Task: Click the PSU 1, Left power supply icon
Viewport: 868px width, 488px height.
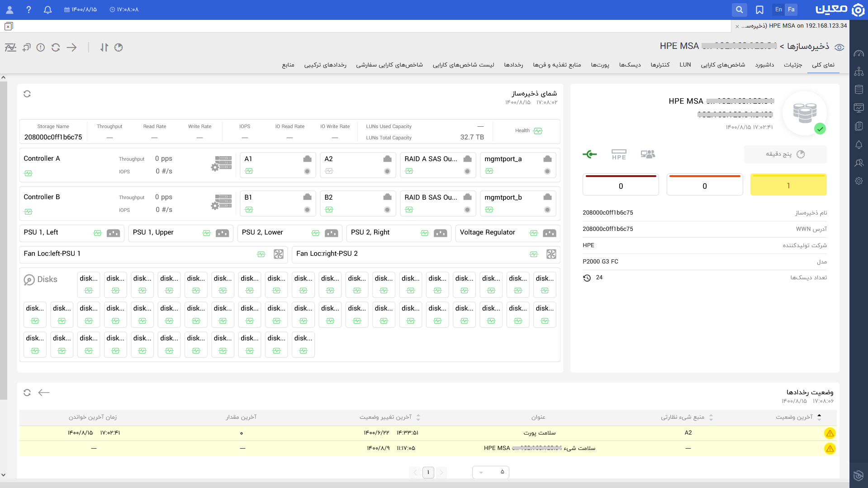Action: (x=114, y=233)
